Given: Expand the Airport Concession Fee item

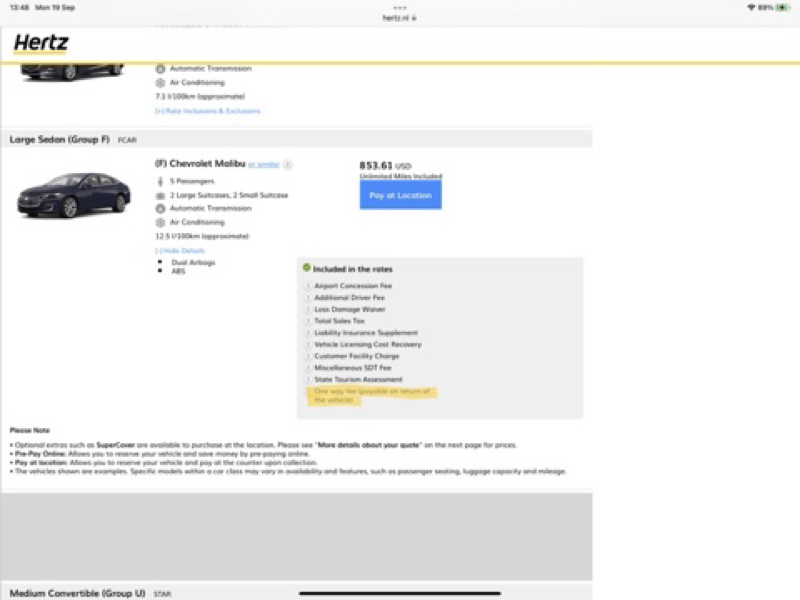Looking at the screenshot, I should (308, 286).
